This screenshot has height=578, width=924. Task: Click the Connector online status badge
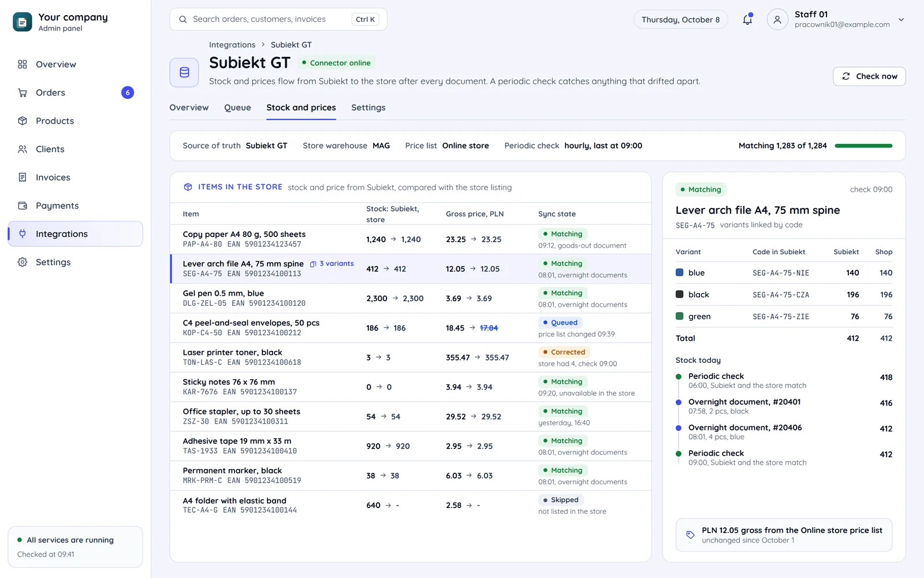point(336,62)
